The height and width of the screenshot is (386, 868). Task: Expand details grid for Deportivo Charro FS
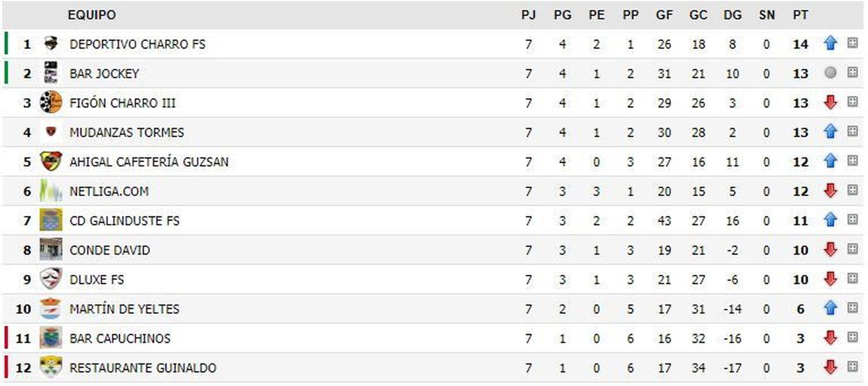852,43
